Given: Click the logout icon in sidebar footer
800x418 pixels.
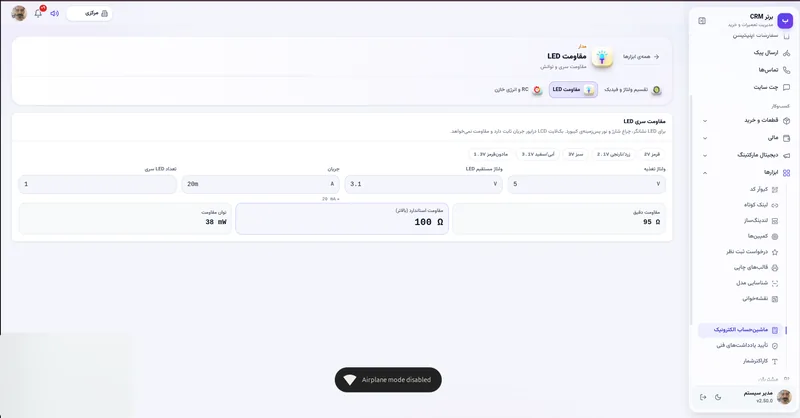Looking at the screenshot, I should point(703,397).
